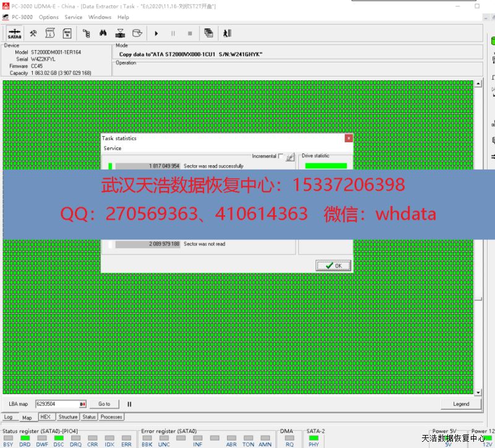Toggle the Incremental checkbox
The height and width of the screenshot is (448, 495).
281,157
